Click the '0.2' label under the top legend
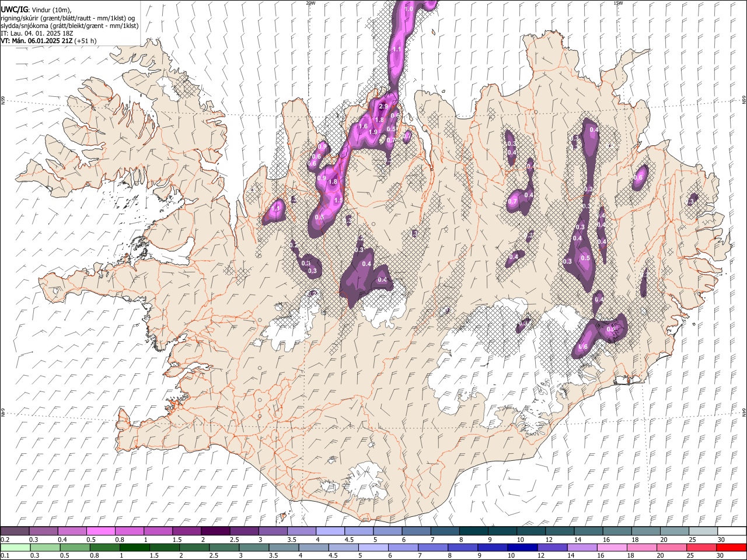 5,540
